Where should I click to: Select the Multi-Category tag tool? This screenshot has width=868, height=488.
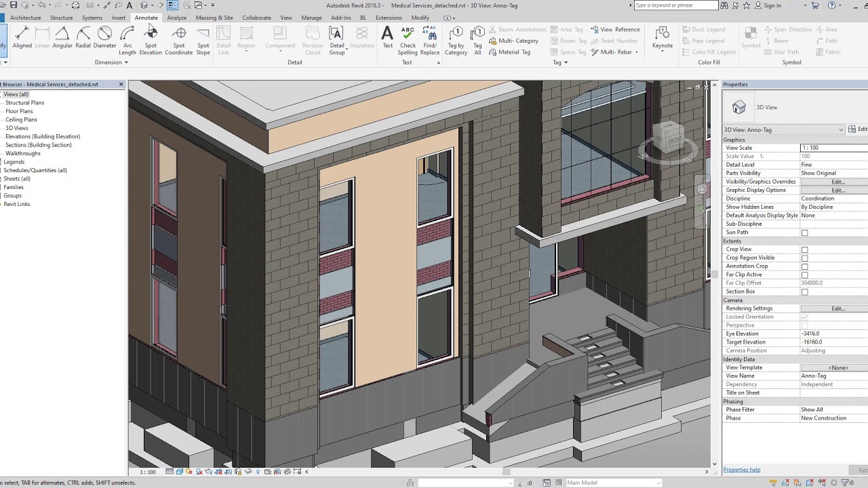click(513, 41)
